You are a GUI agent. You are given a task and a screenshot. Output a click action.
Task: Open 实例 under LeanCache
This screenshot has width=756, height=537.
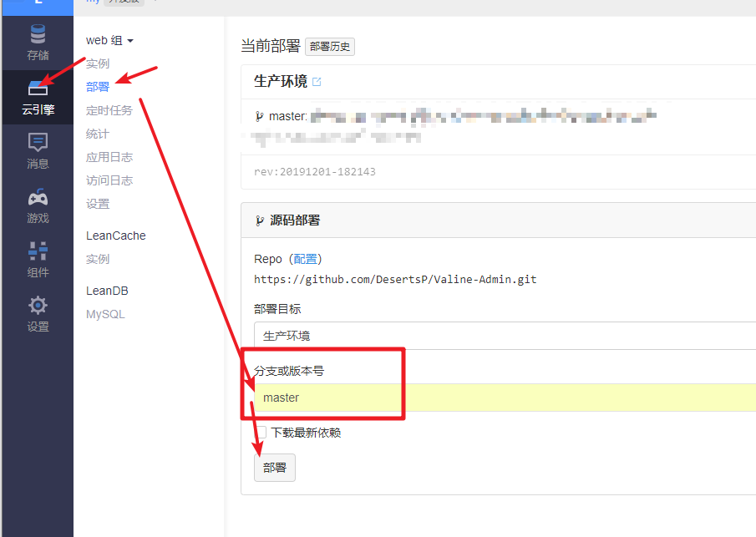98,259
